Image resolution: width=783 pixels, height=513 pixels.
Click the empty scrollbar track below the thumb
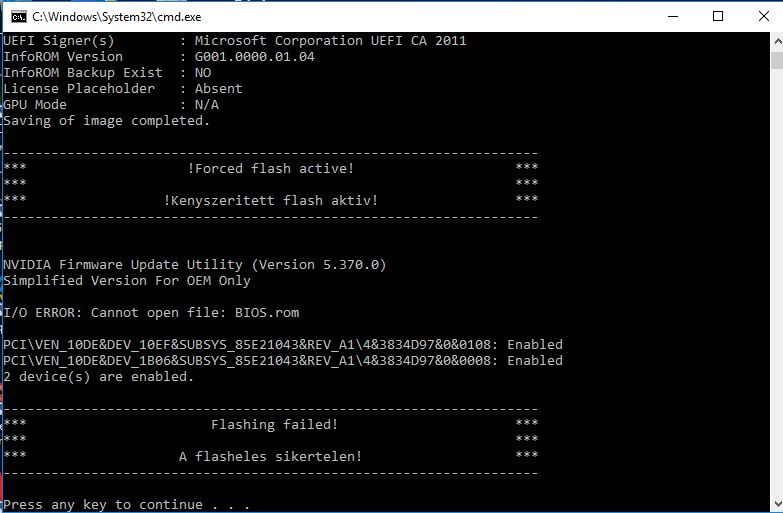point(777,282)
